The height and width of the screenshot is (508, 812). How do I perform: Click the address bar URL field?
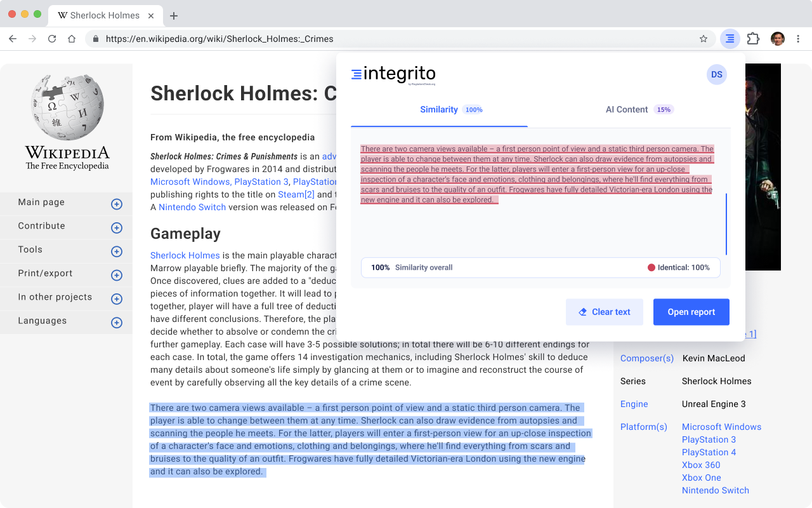pos(393,39)
